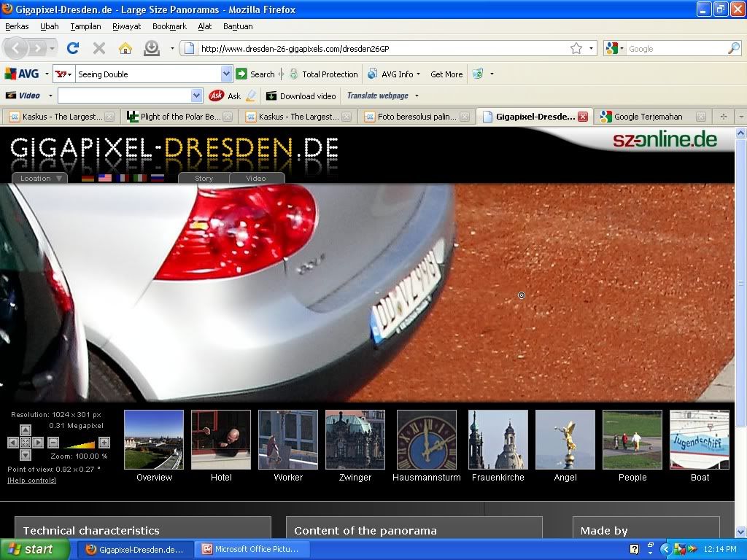The width and height of the screenshot is (747, 560).
Task: Zoom out with the minus button
Action: coord(53,443)
